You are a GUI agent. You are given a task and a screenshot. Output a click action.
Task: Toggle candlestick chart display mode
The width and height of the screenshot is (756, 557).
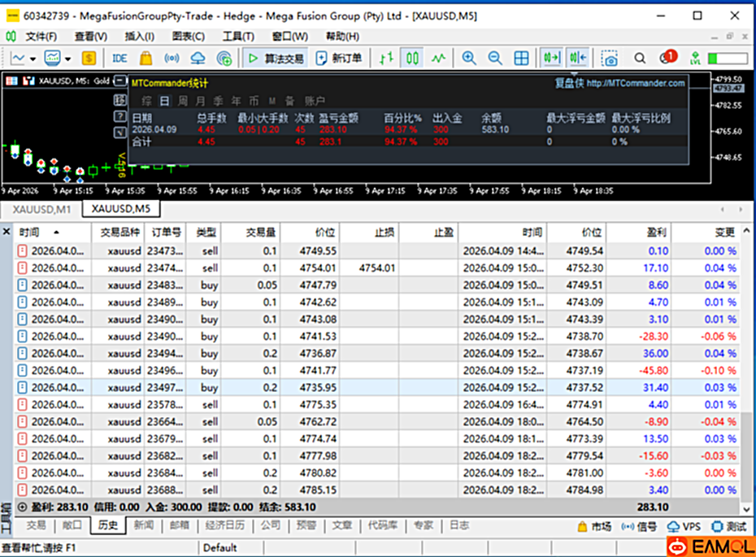[x=413, y=58]
